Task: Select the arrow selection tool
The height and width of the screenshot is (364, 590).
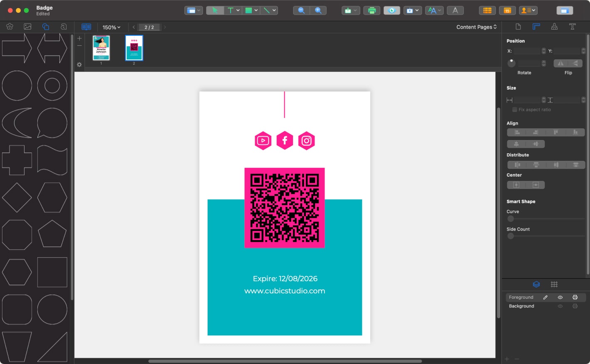Action: tap(215, 10)
